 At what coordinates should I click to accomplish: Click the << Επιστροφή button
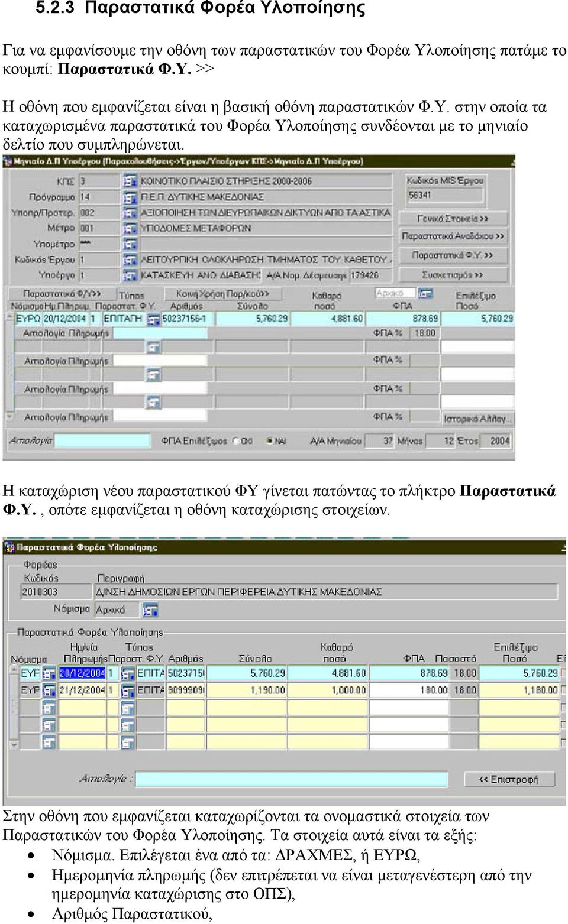tap(509, 779)
